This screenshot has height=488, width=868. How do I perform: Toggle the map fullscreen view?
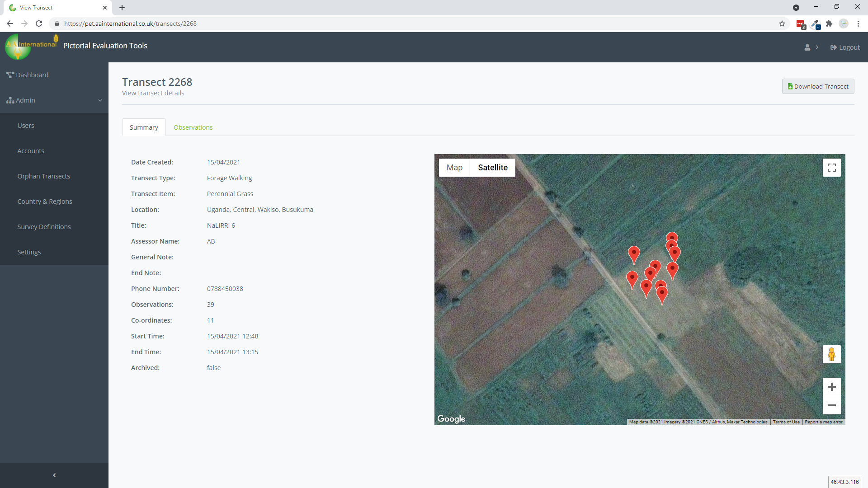[831, 168]
